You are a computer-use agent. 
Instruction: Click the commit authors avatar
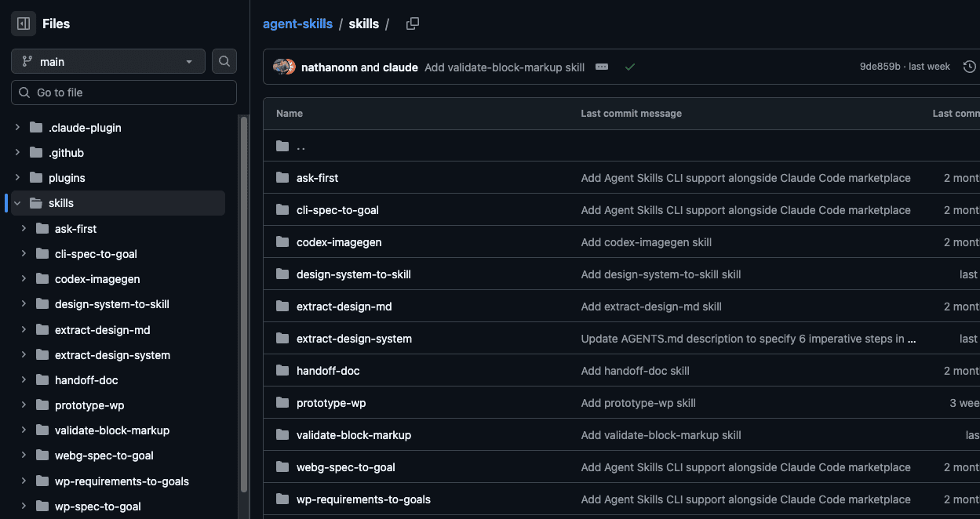click(284, 67)
